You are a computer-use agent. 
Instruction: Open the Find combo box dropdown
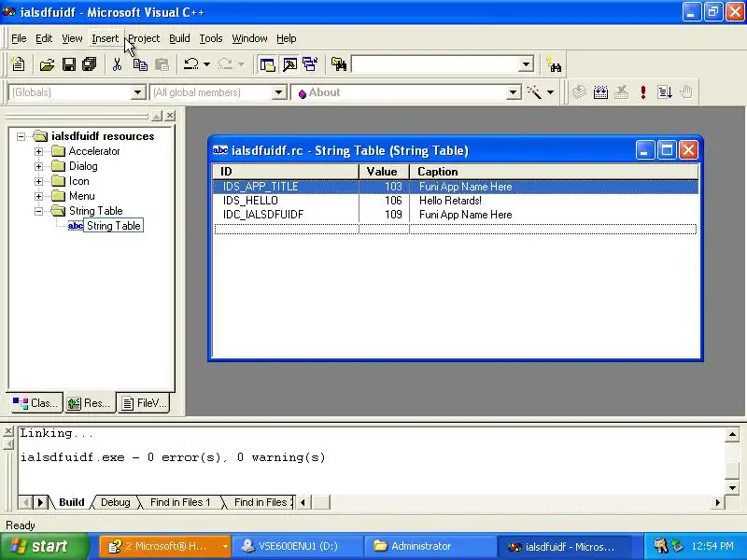[526, 64]
